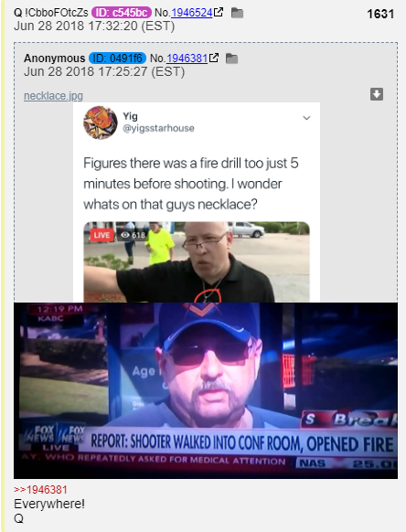
Task: Click the 618 viewers eye icon
Action: coord(125,235)
